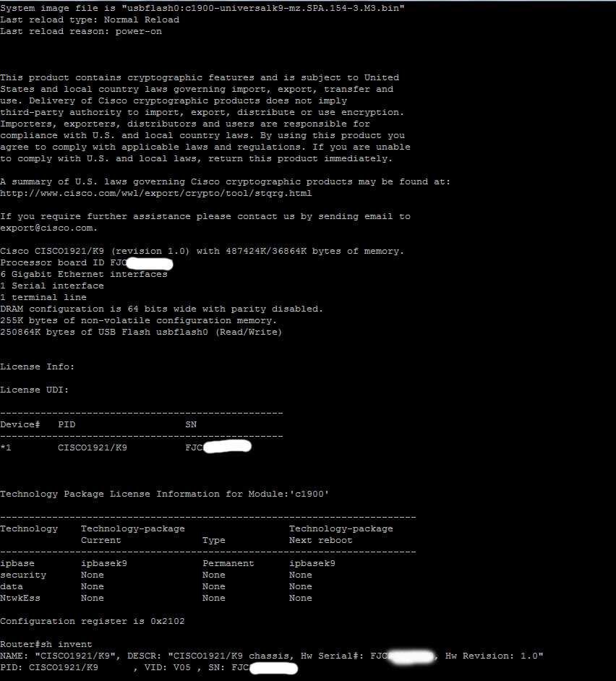Click the "License UDI:" heading
This screenshot has height=681, width=616.
(x=35, y=390)
